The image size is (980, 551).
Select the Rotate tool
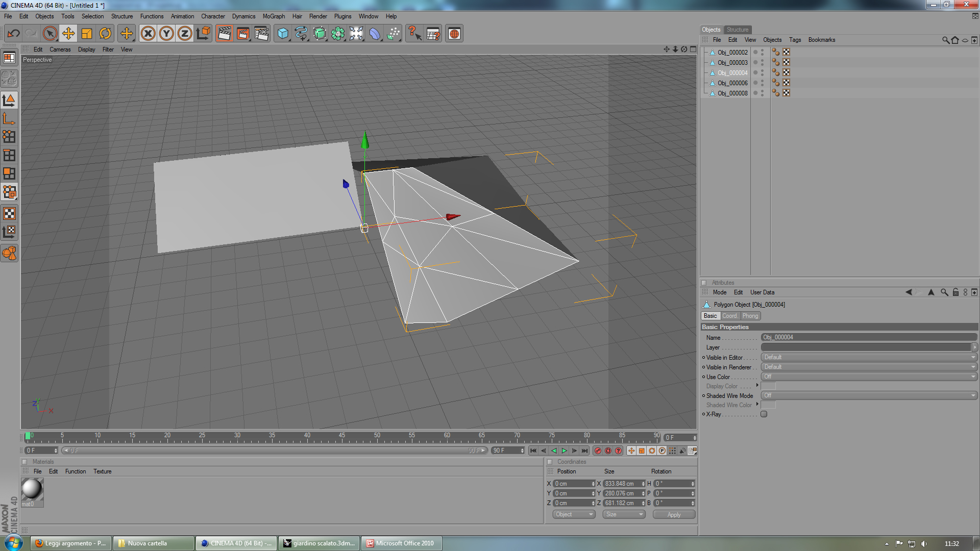click(x=105, y=34)
